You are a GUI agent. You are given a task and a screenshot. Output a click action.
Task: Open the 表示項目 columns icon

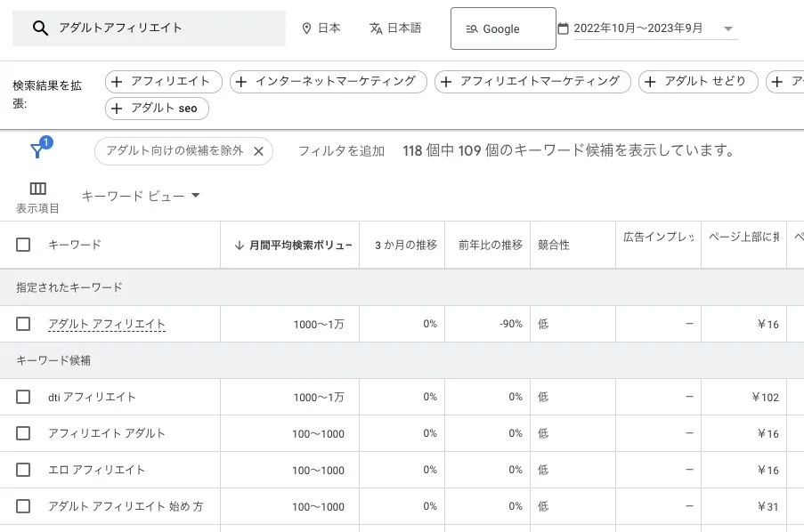tap(37, 189)
